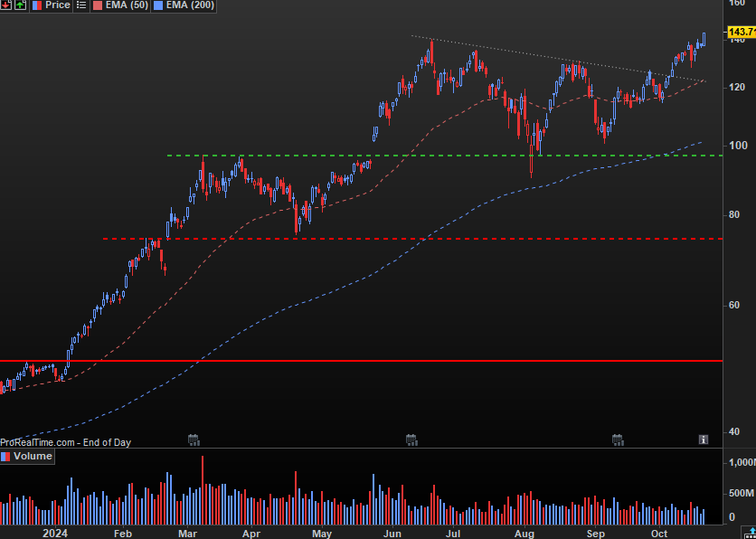
Task: Select the solid red horizontal line
Action: tap(362, 361)
